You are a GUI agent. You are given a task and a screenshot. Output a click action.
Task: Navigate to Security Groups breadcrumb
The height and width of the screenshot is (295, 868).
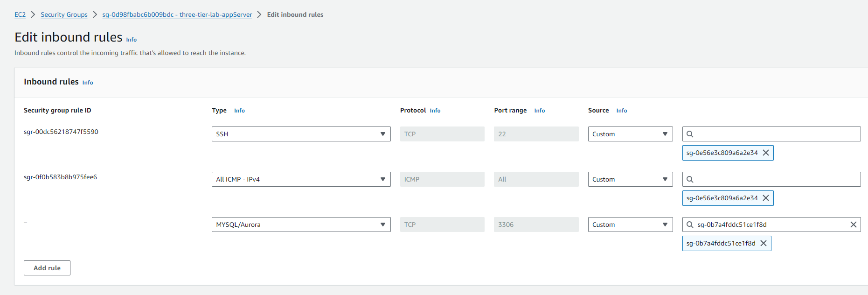coord(64,14)
